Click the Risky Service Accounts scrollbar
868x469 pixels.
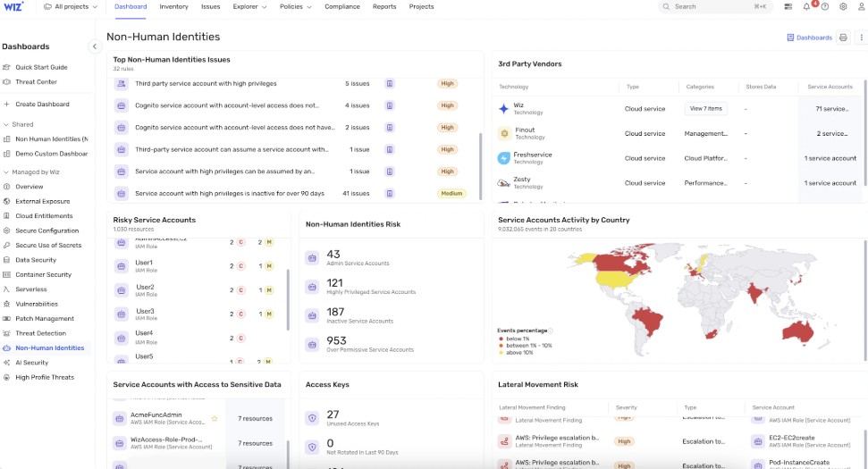point(288,299)
